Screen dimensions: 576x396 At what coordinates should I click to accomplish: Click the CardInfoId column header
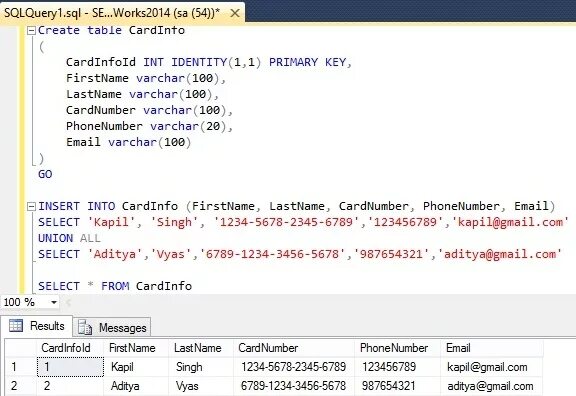(70, 348)
